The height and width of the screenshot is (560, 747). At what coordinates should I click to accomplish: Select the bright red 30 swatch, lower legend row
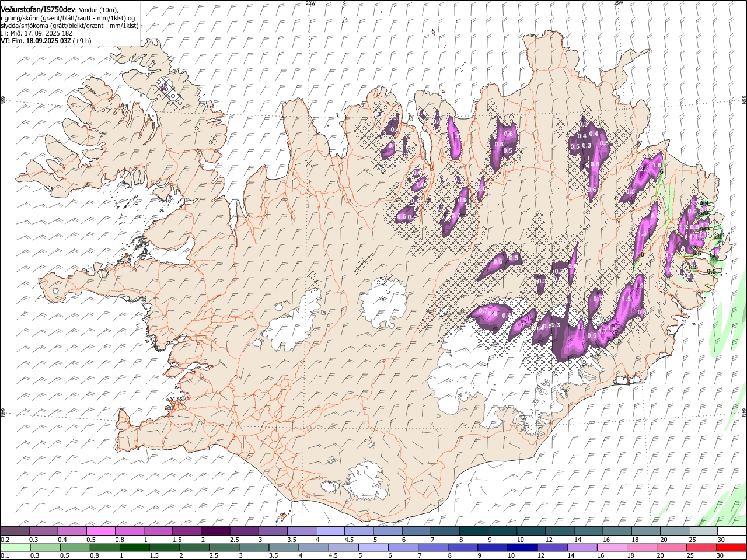pyautogui.click(x=731, y=547)
